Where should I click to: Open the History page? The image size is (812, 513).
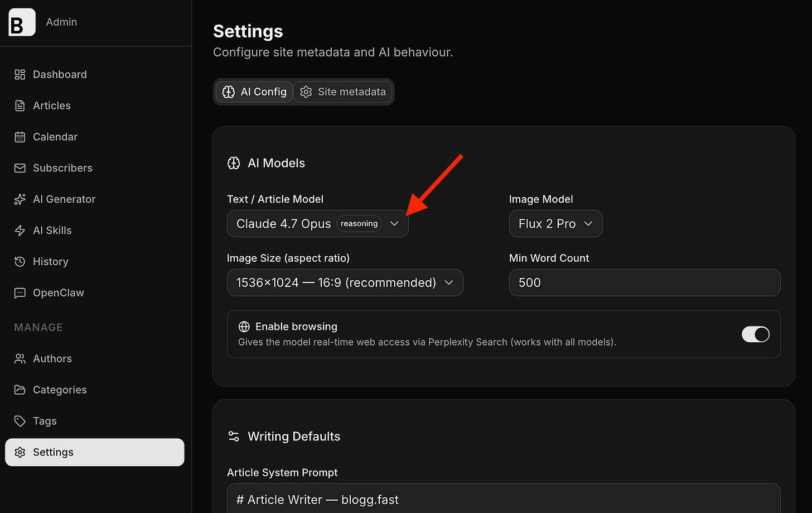95,262
